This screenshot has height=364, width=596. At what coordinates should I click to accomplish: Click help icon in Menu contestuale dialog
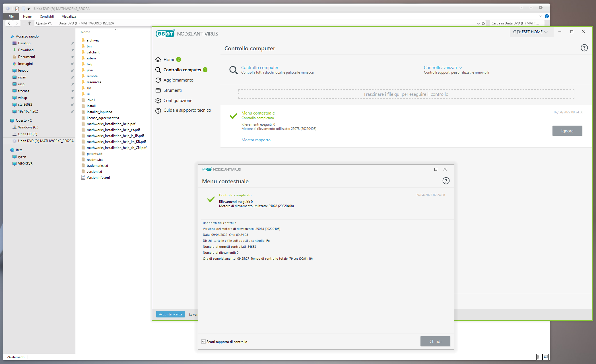[446, 181]
